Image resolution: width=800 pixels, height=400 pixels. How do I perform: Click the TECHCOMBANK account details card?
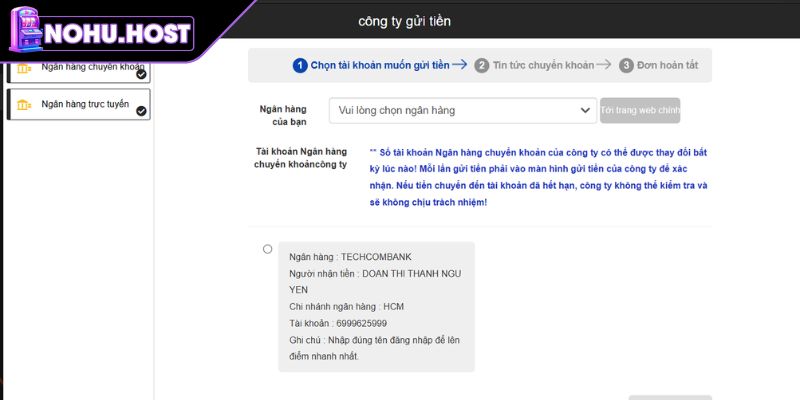click(x=376, y=306)
